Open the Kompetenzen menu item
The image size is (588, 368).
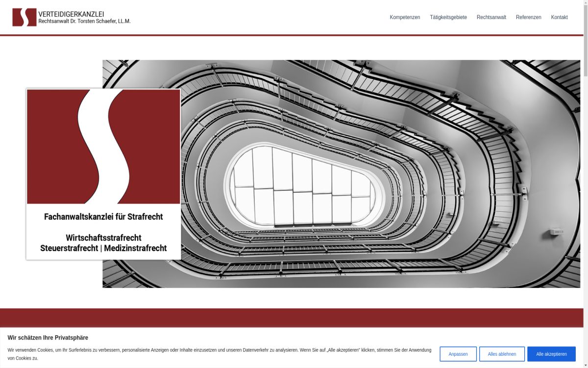click(405, 17)
